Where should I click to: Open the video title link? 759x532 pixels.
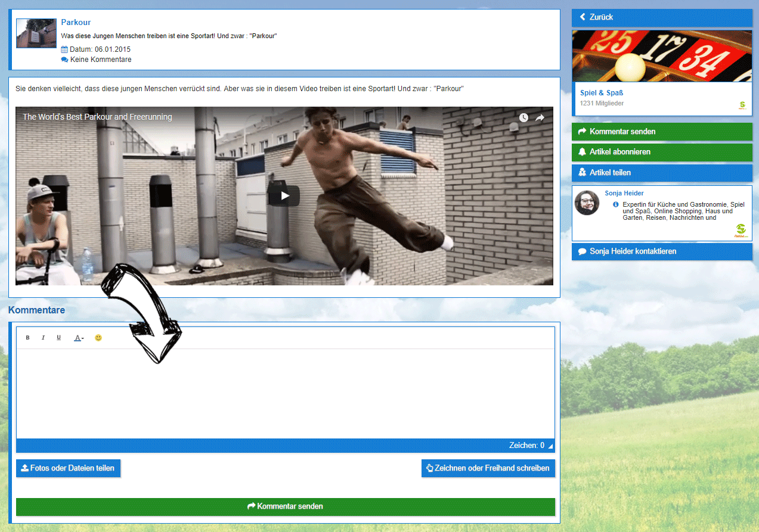pos(97,117)
